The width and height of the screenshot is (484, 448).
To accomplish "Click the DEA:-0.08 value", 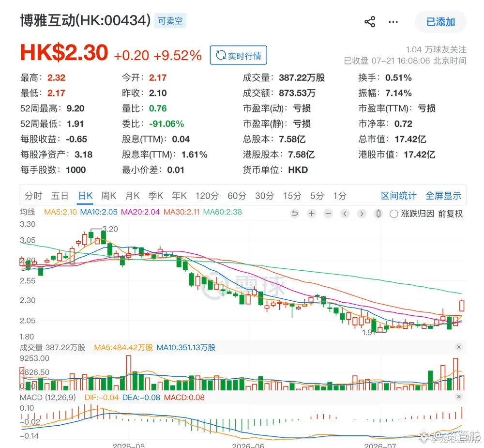I will (x=141, y=397).
